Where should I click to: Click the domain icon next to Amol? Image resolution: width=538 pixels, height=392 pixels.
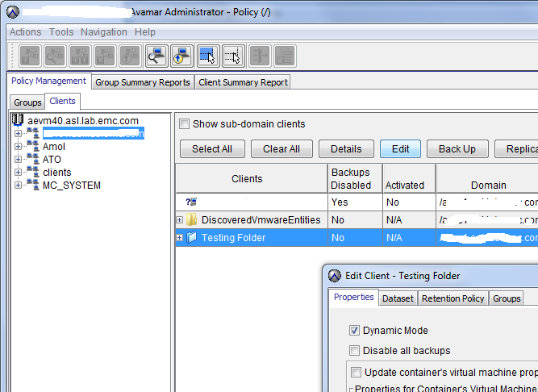33,146
